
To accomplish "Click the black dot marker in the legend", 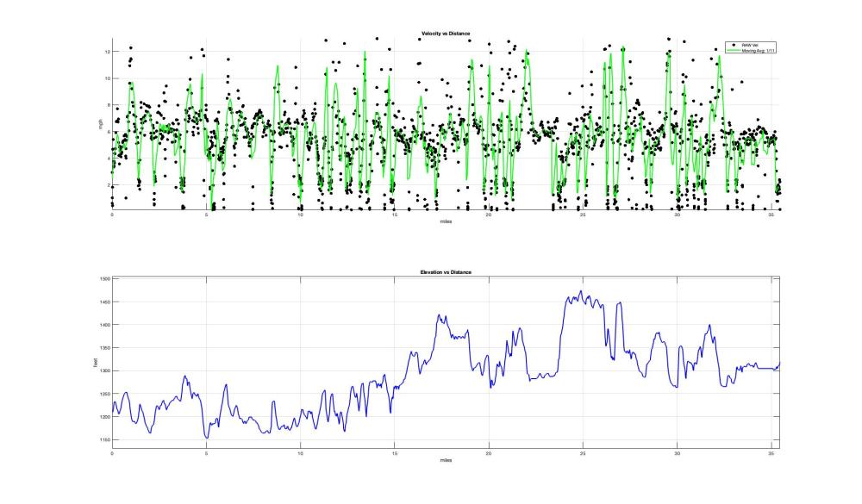I will point(734,44).
